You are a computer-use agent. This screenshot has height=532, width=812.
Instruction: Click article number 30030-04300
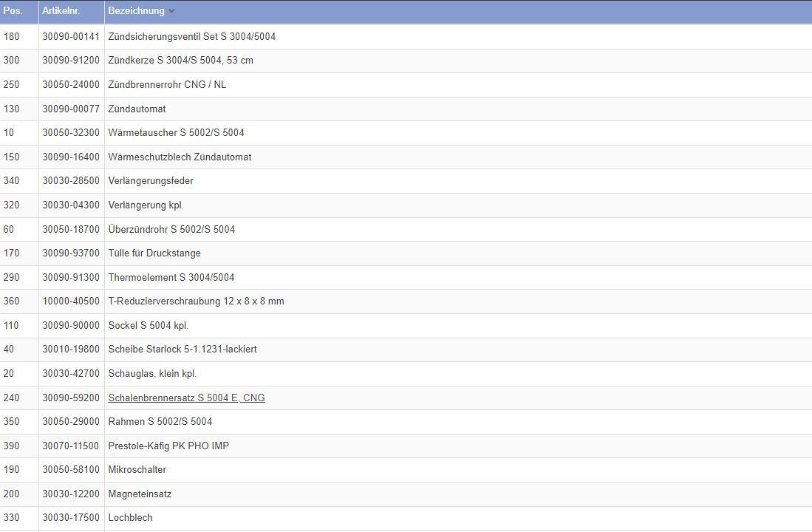(x=71, y=205)
